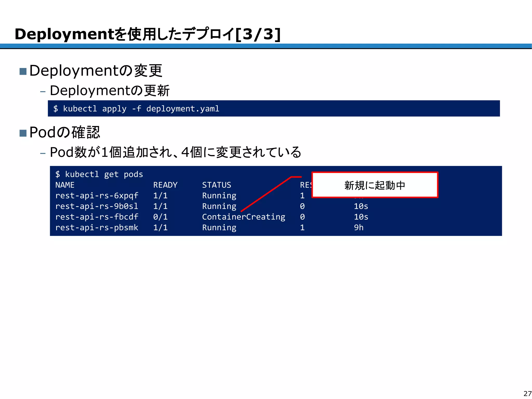Select the command 'kubectl apply -f deployment.yaml'
Image resolution: width=532 pixels, height=399 pixels.
pos(141,109)
